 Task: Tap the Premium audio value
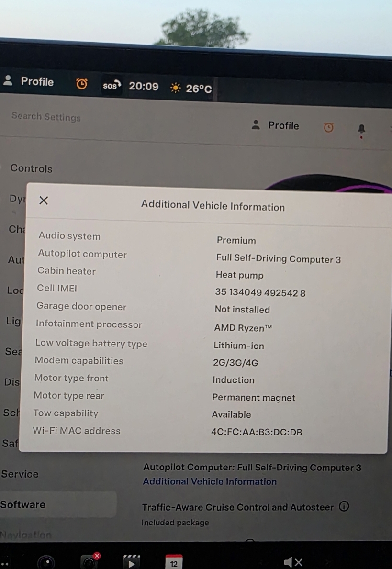(x=236, y=240)
